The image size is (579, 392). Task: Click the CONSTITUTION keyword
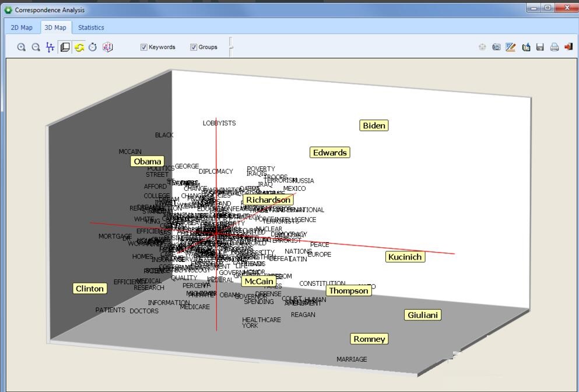pos(322,283)
